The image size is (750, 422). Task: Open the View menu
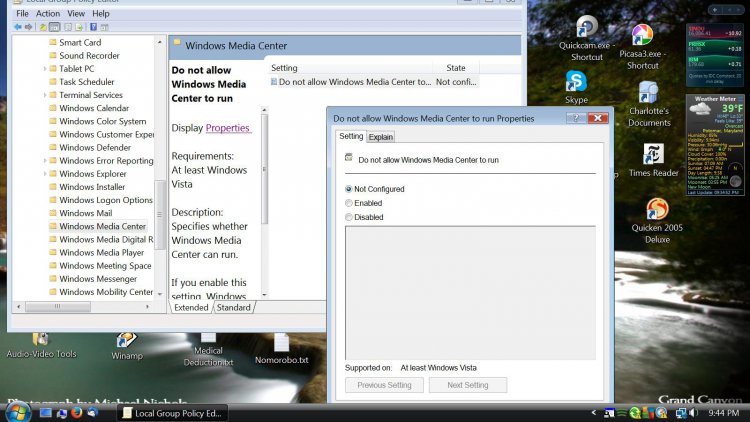coord(76,13)
